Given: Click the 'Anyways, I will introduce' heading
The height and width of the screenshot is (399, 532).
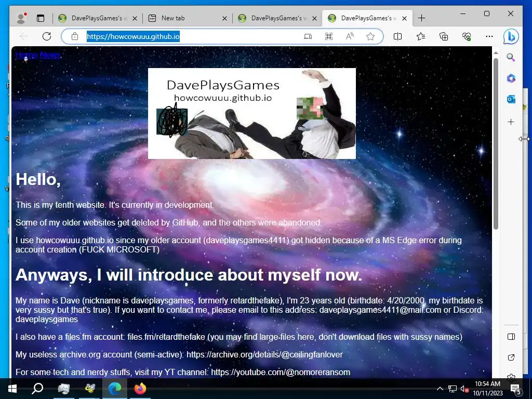Looking at the screenshot, I should pos(189,274).
